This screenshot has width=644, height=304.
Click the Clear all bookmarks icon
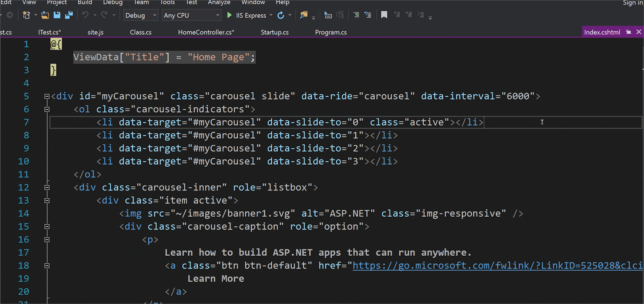[x=421, y=15]
